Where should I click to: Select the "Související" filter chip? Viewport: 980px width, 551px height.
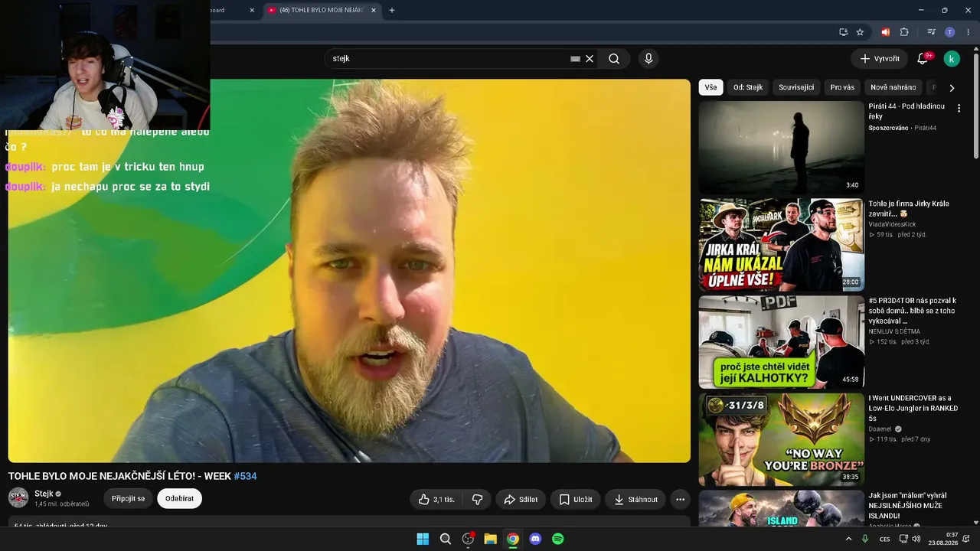pyautogui.click(x=796, y=87)
